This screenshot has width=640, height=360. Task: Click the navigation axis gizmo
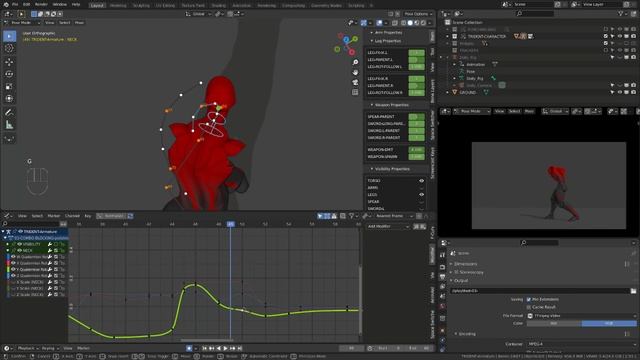pos(346,44)
